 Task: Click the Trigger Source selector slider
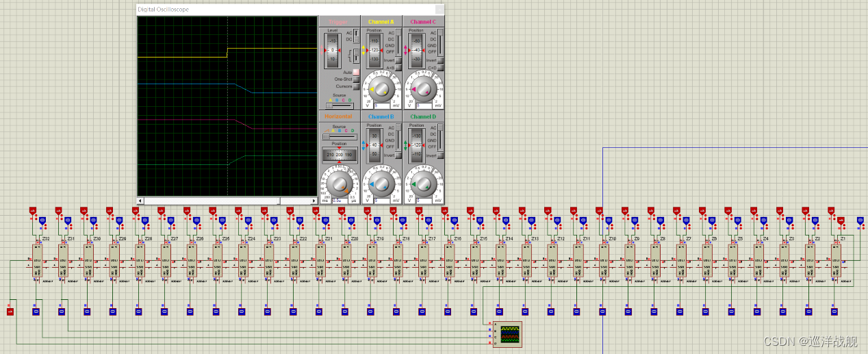339,105
